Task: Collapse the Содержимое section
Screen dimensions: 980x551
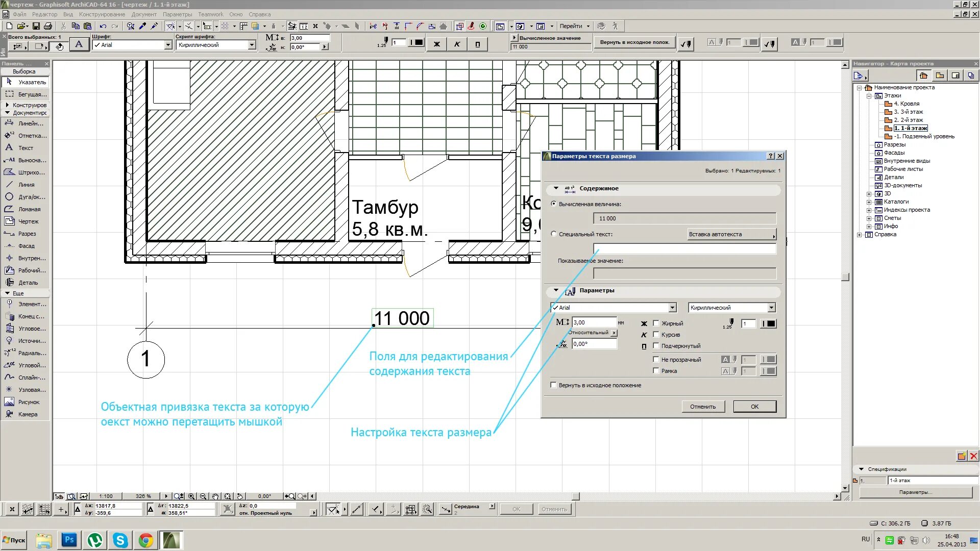Action: [556, 188]
